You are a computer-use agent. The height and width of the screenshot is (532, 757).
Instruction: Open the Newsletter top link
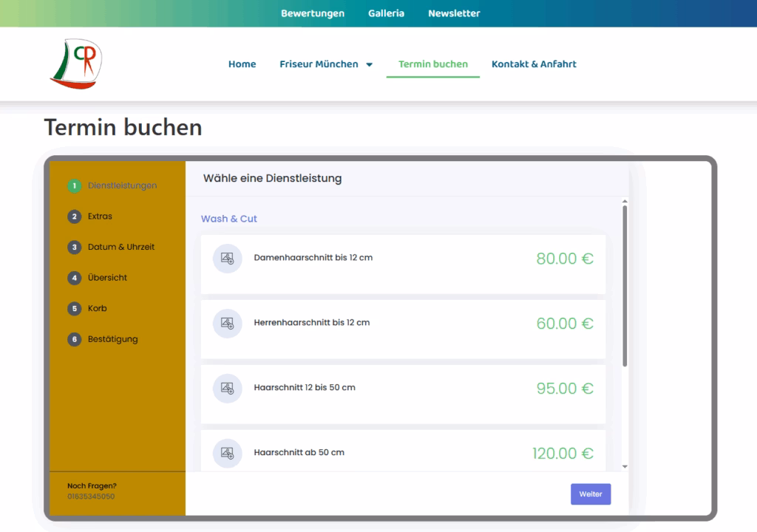point(454,13)
